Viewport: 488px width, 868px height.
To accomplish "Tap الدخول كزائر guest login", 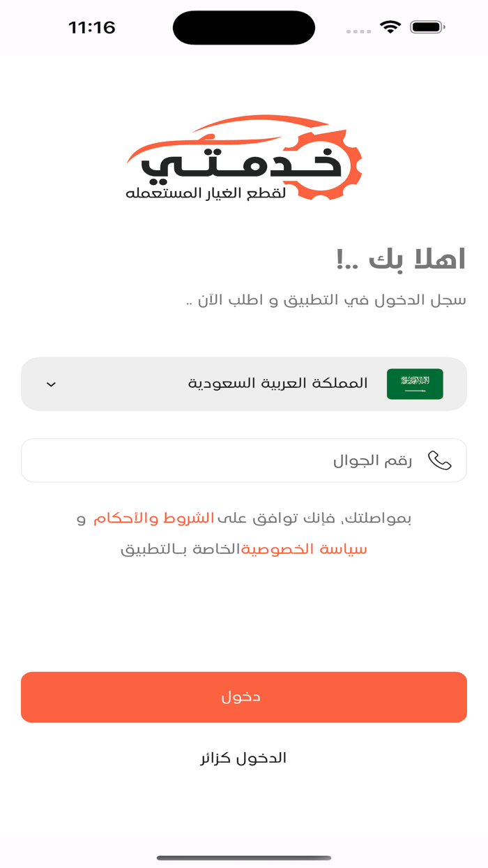I will pos(243,757).
